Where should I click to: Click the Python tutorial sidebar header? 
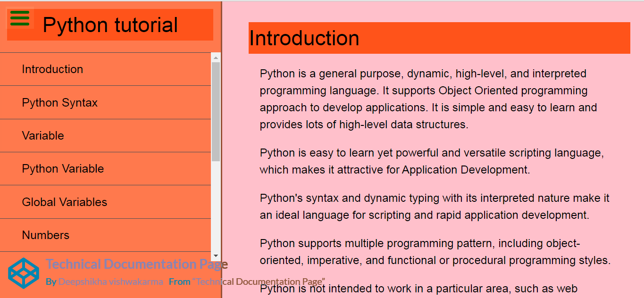(110, 25)
